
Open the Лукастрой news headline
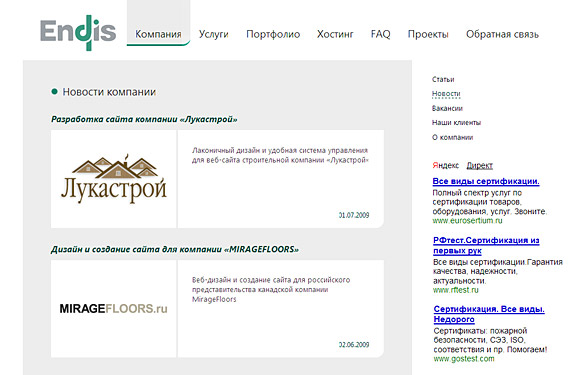click(x=144, y=119)
